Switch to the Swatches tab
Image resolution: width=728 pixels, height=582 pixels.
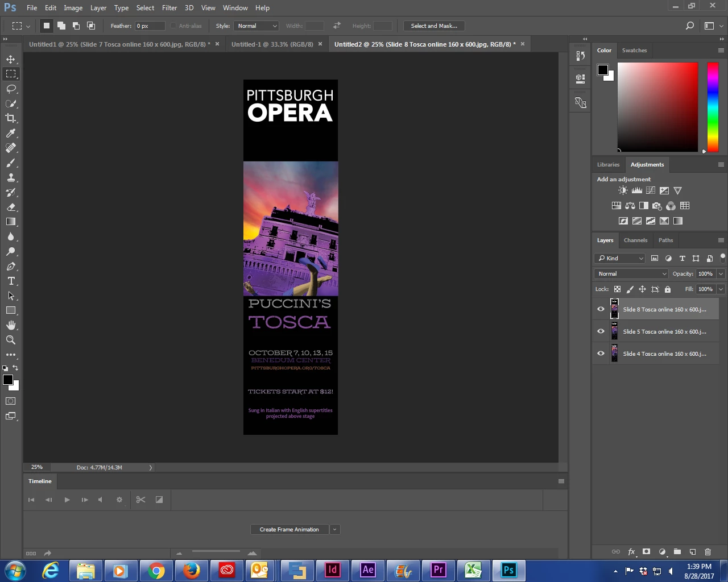pyautogui.click(x=634, y=50)
